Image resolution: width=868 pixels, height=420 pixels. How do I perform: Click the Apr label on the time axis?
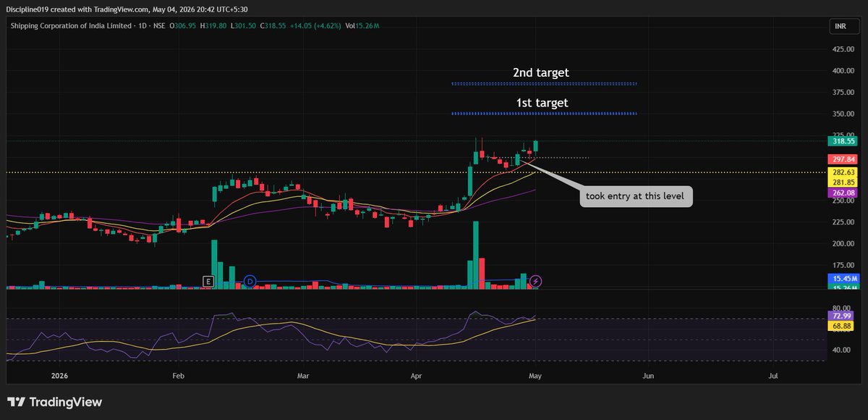click(x=416, y=377)
